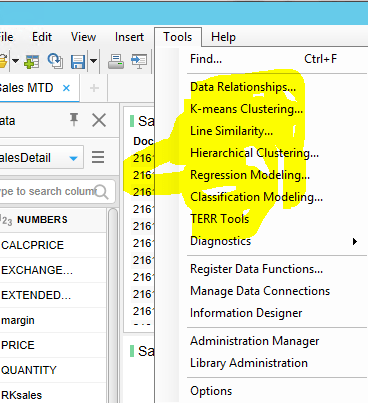Click the Print icon
This screenshot has height=403, width=368.
pos(116,62)
